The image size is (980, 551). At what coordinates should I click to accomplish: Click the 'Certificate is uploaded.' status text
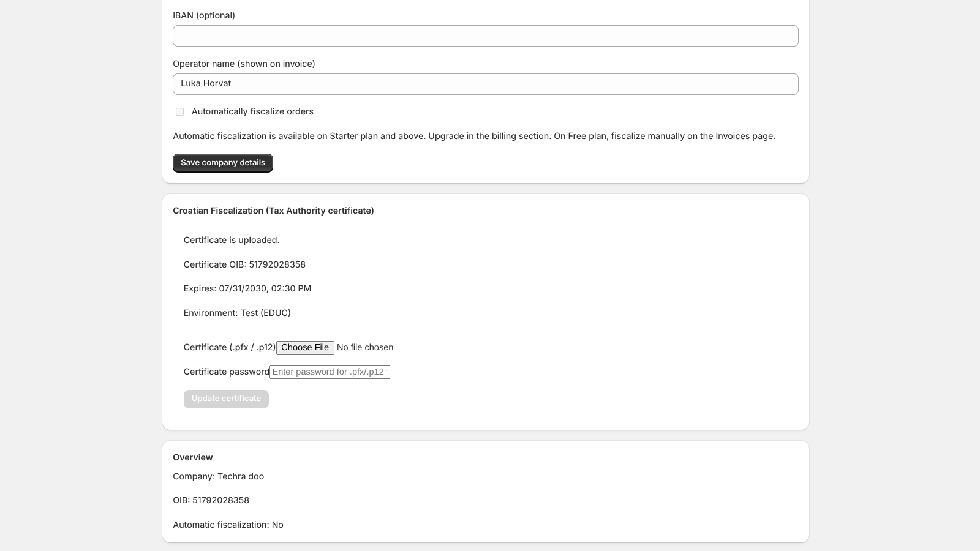pos(232,240)
